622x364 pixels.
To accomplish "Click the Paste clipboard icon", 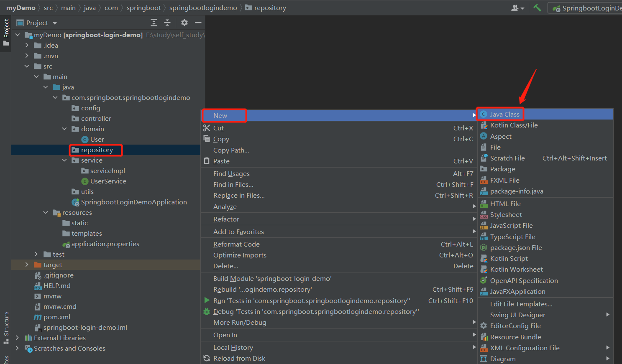I will [x=207, y=161].
